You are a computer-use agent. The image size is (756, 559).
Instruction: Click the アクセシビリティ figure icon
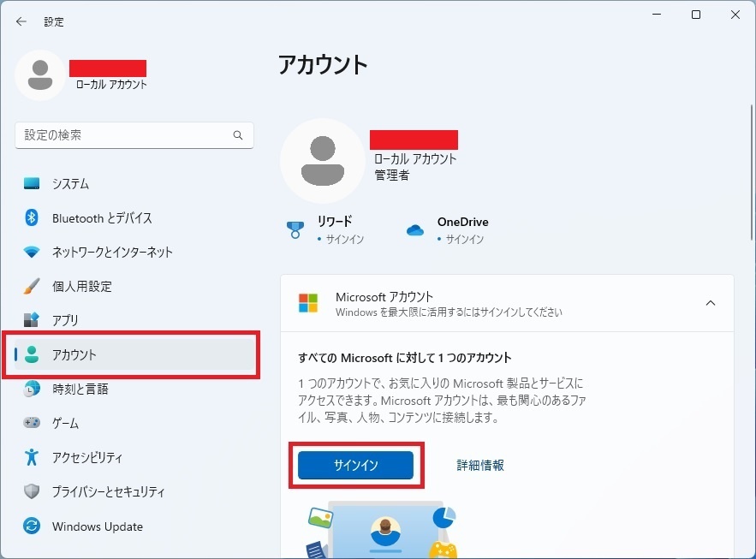[32, 457]
